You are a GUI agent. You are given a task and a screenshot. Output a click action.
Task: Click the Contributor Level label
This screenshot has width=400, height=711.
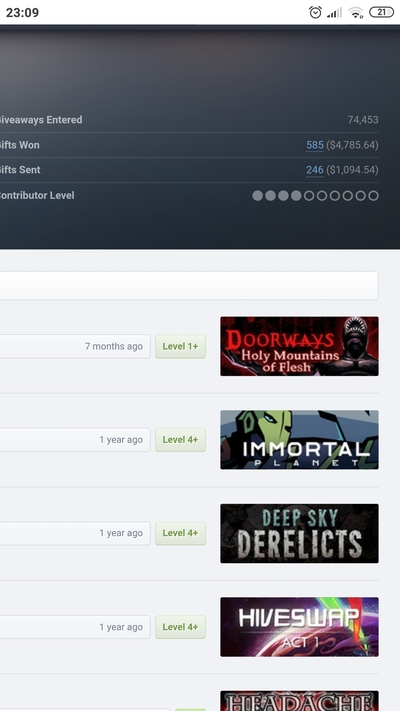36,195
